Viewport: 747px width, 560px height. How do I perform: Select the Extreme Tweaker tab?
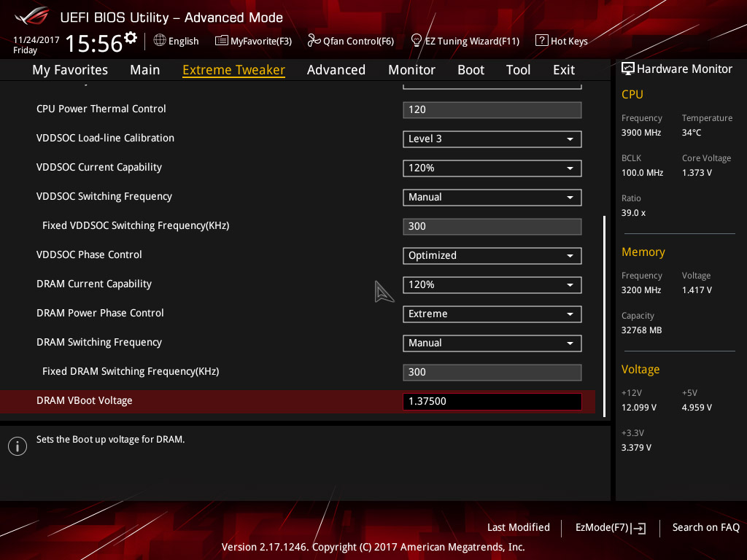(x=233, y=70)
